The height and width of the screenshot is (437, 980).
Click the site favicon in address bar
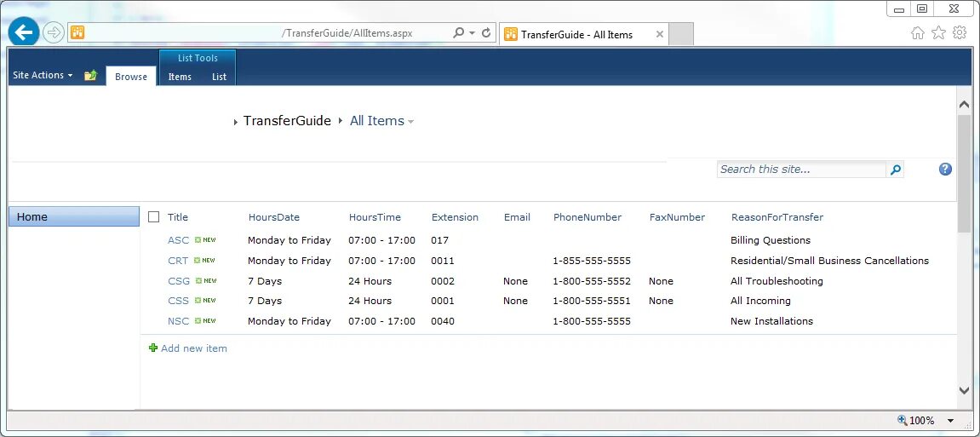tap(77, 32)
